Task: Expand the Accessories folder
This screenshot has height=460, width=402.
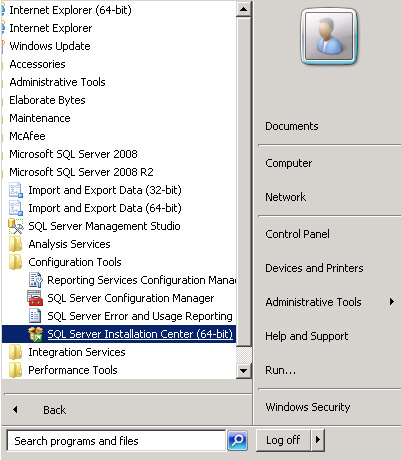Action: pyautogui.click(x=37, y=64)
